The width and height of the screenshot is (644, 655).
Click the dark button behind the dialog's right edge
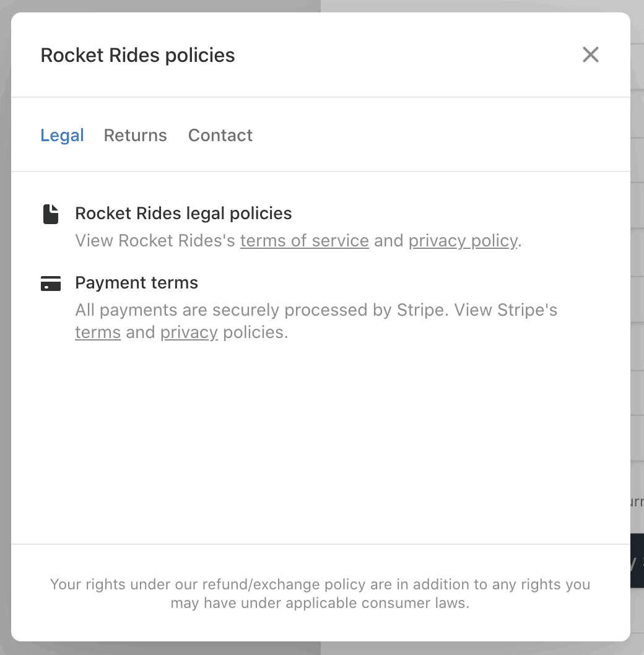tap(637, 560)
